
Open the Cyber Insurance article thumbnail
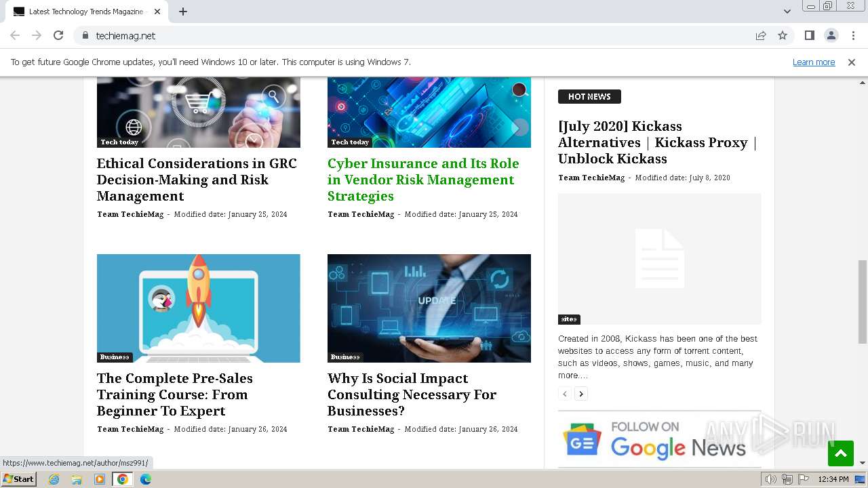(x=429, y=112)
